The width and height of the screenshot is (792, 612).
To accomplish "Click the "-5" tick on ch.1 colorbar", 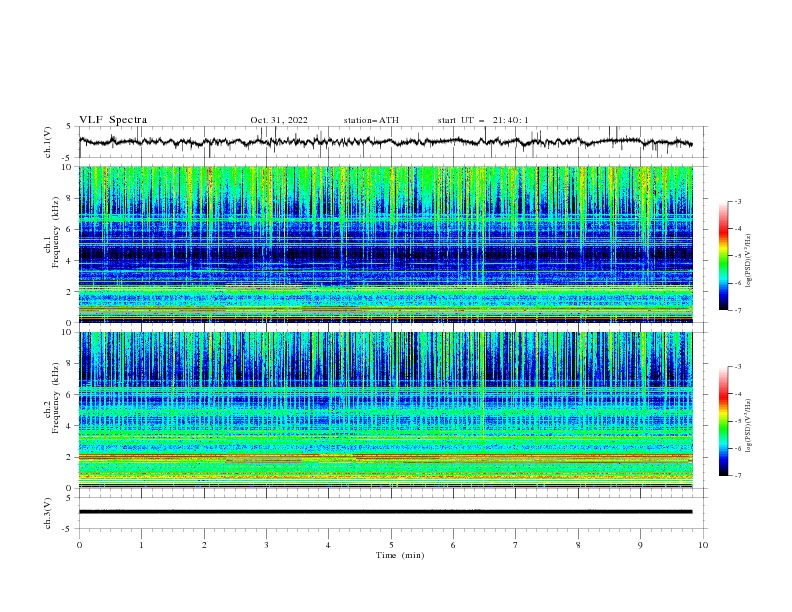I will [738, 256].
